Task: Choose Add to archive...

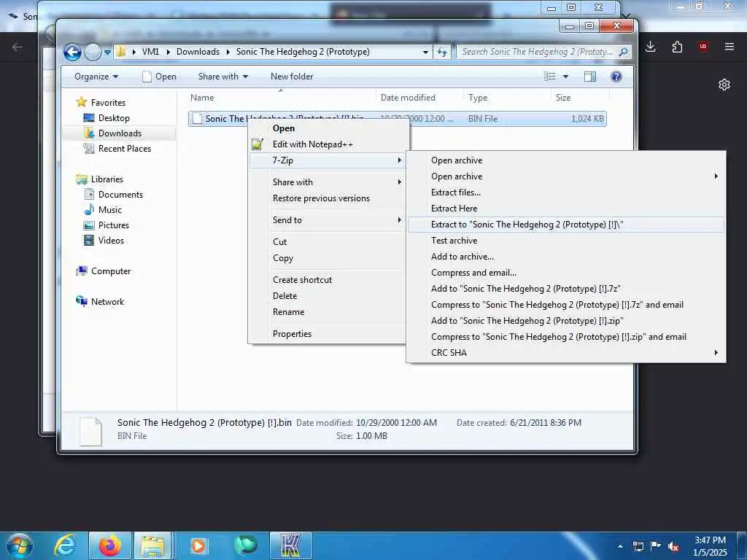Action: coord(566,257)
